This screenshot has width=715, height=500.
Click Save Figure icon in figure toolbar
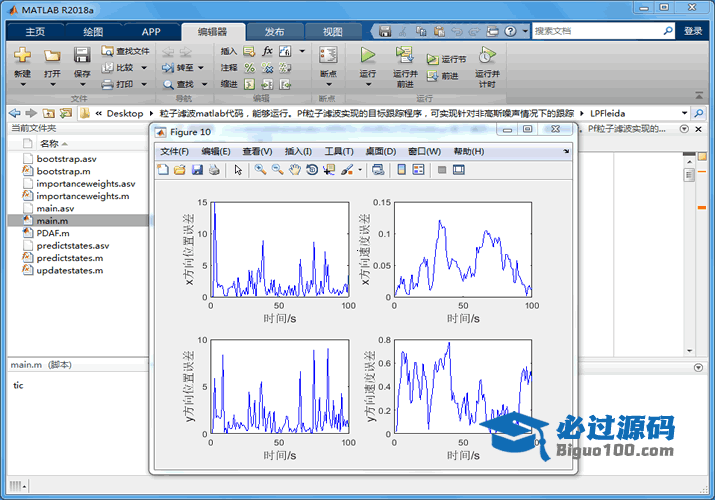[x=197, y=170]
